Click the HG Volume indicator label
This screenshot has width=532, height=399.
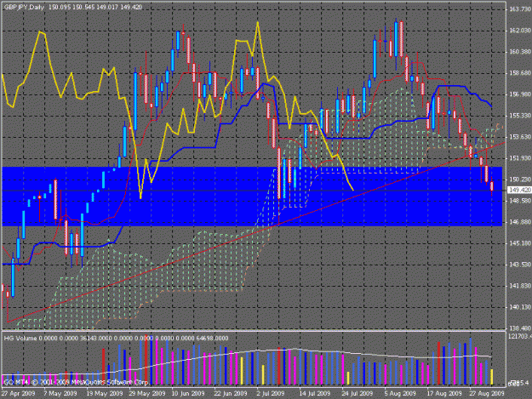click(20, 339)
